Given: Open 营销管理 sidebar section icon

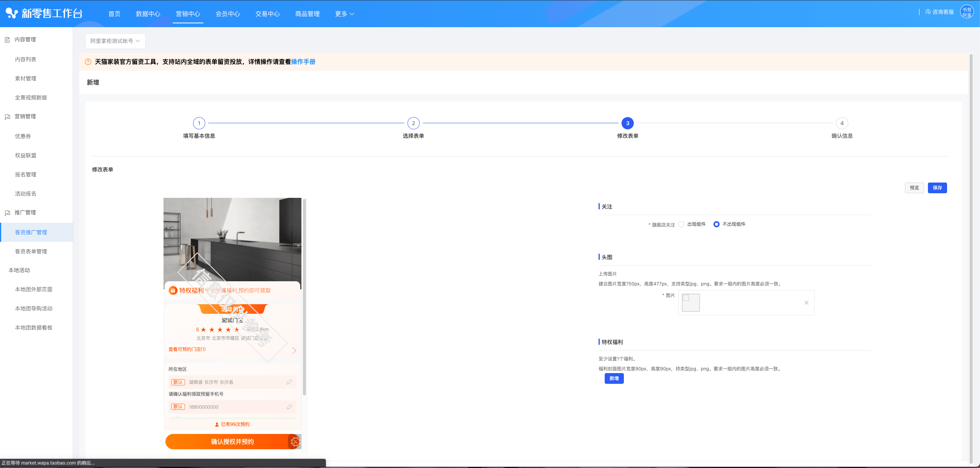Looking at the screenshot, I should point(7,117).
